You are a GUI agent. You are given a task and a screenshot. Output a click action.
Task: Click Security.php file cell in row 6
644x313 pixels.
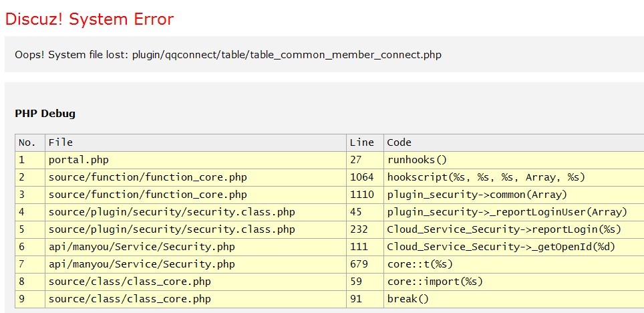(x=196, y=247)
